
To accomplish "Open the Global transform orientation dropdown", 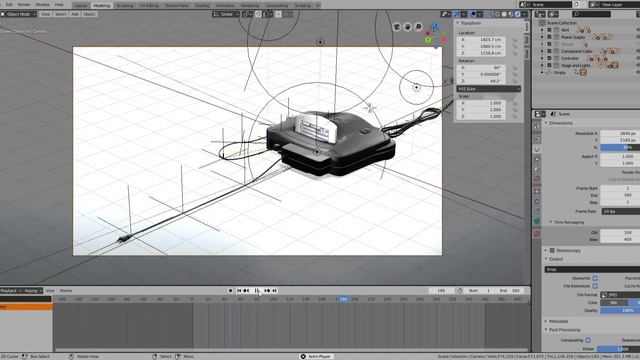I will pos(226,14).
